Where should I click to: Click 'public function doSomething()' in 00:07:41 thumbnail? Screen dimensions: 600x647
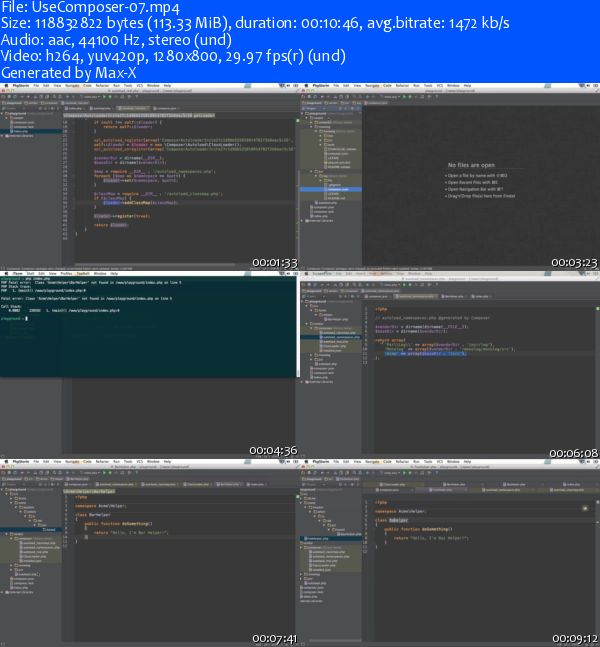pos(118,524)
